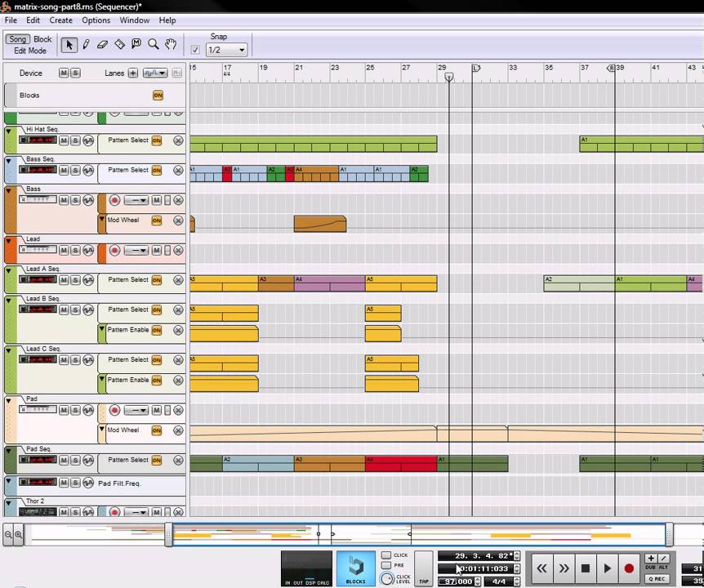The width and height of the screenshot is (704, 588).
Task: Open the Create menu
Action: click(x=60, y=20)
